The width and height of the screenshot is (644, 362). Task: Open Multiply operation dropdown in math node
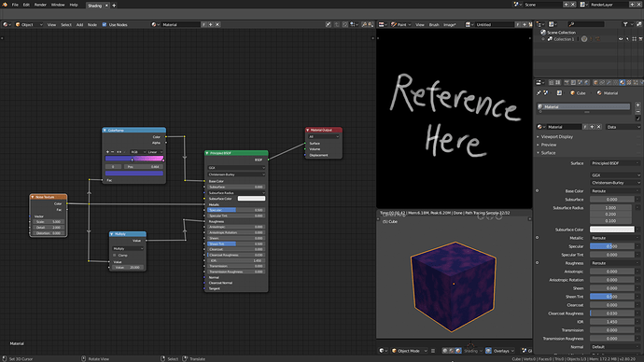coord(128,249)
